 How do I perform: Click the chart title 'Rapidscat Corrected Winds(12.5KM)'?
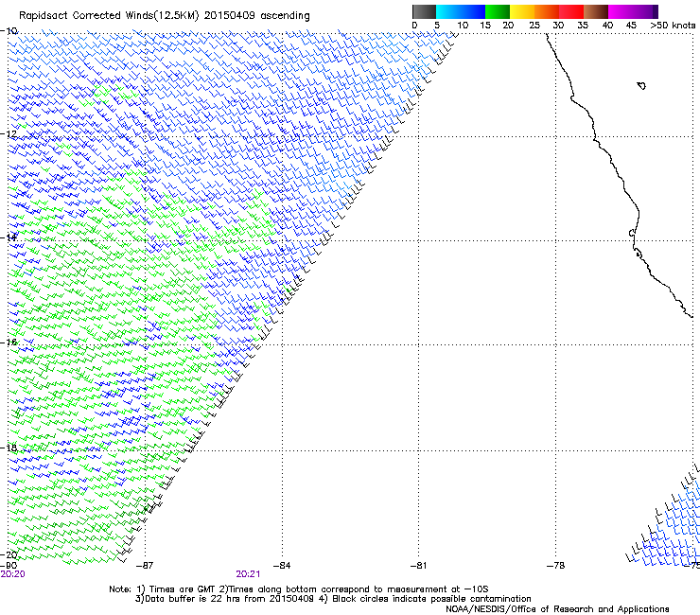tap(109, 16)
